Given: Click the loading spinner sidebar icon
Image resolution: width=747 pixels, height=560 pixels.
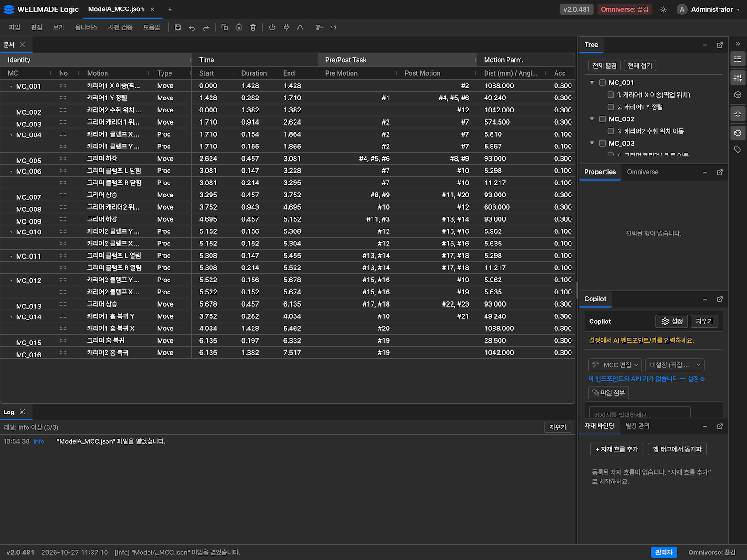Looking at the screenshot, I should pyautogui.click(x=738, y=114).
